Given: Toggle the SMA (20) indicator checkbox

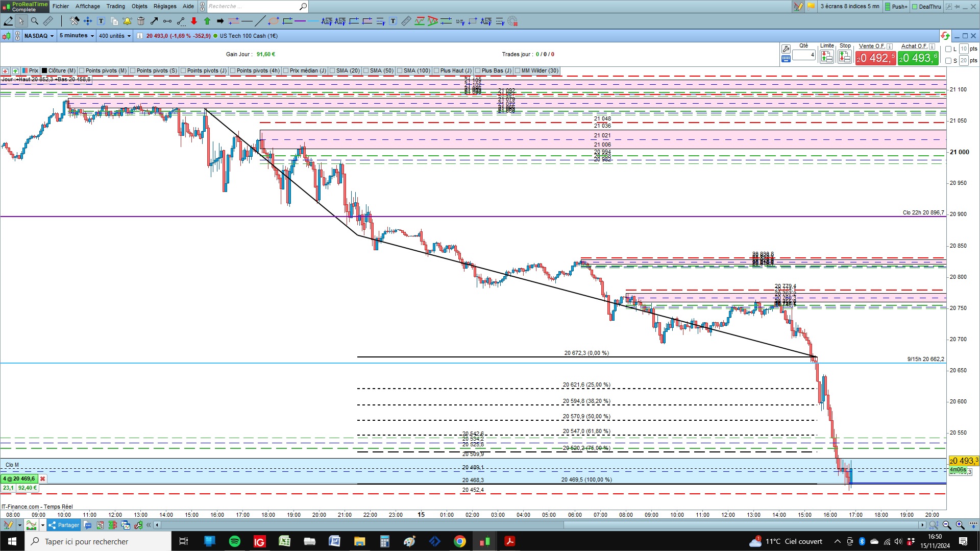Looking at the screenshot, I should tap(332, 71).
